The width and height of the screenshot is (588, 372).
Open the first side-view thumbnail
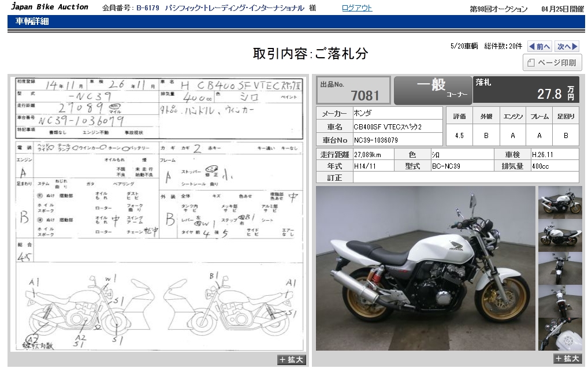click(x=560, y=202)
